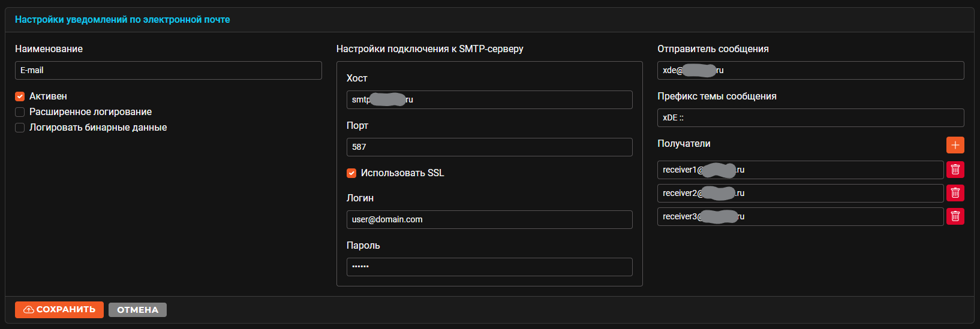Viewport: 980px width, 329px height.
Task: Click the Наименование field containing E-mail
Action: [169, 70]
